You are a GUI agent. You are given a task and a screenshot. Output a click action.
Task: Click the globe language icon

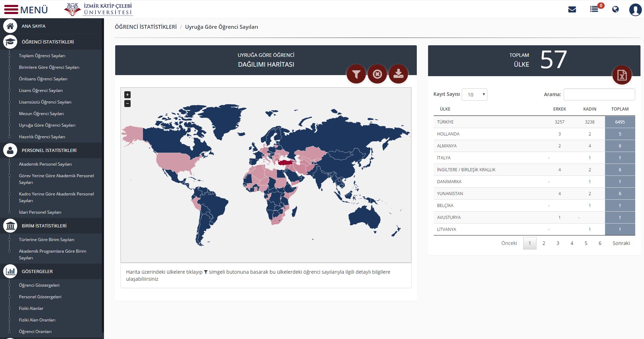(x=615, y=9)
